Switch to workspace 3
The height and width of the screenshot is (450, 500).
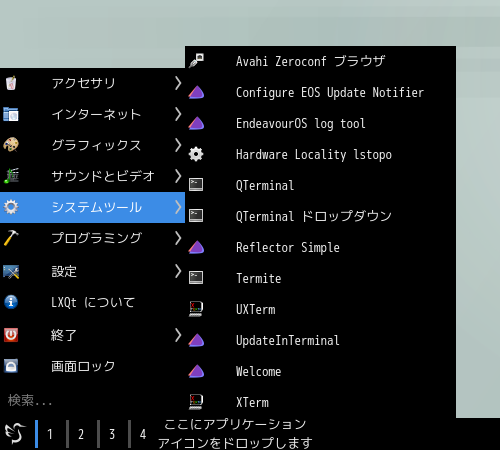111,434
